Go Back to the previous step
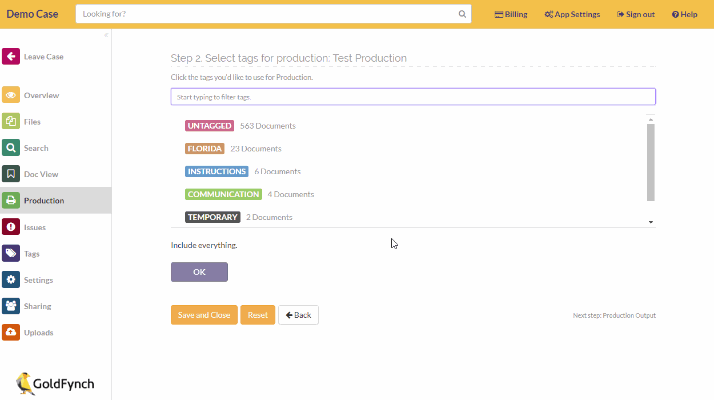 (298, 315)
